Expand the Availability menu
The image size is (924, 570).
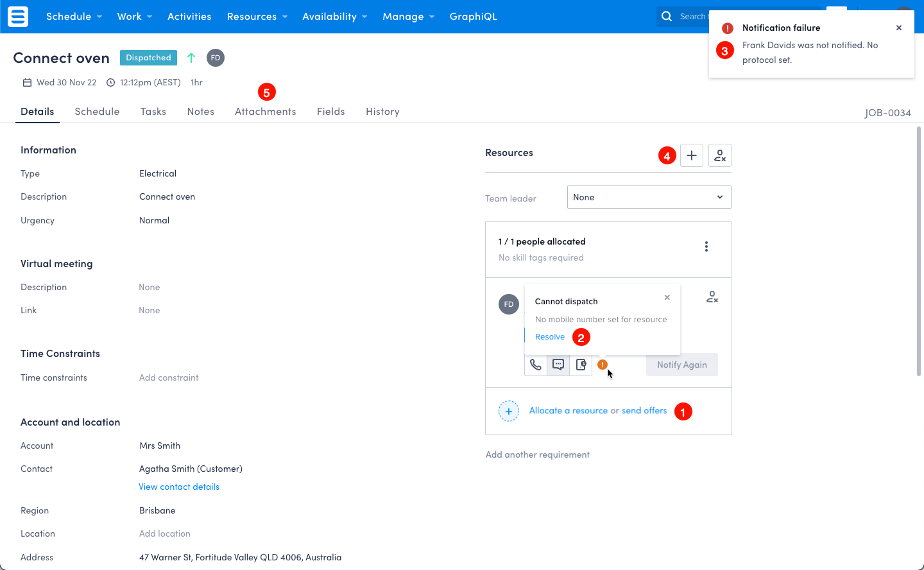click(334, 17)
